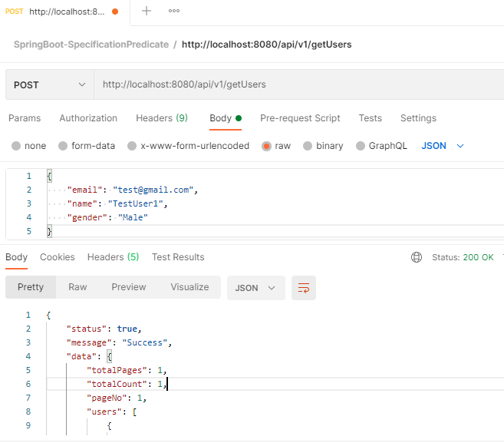504x443 pixels.
Task: Select the none body type radio
Action: click(16, 146)
